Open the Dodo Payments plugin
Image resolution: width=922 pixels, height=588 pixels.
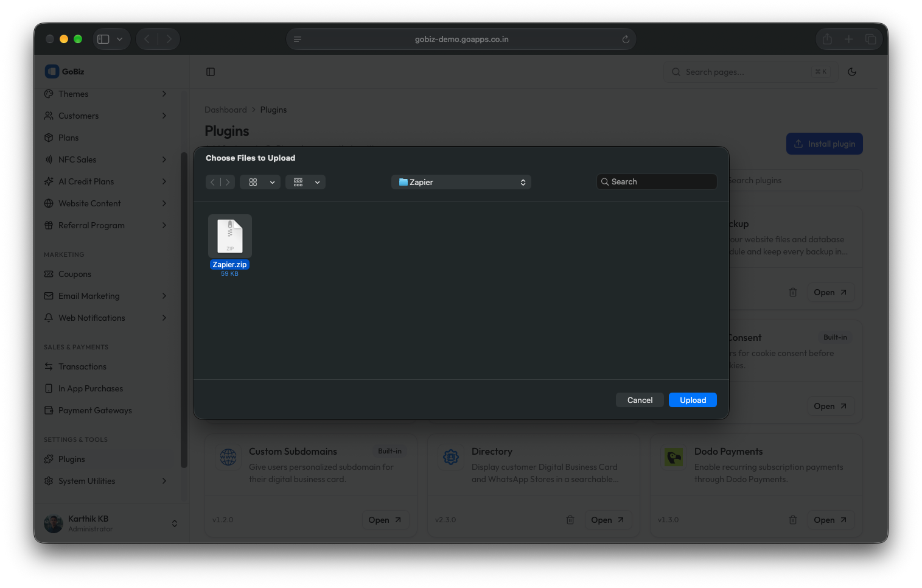pyautogui.click(x=830, y=520)
